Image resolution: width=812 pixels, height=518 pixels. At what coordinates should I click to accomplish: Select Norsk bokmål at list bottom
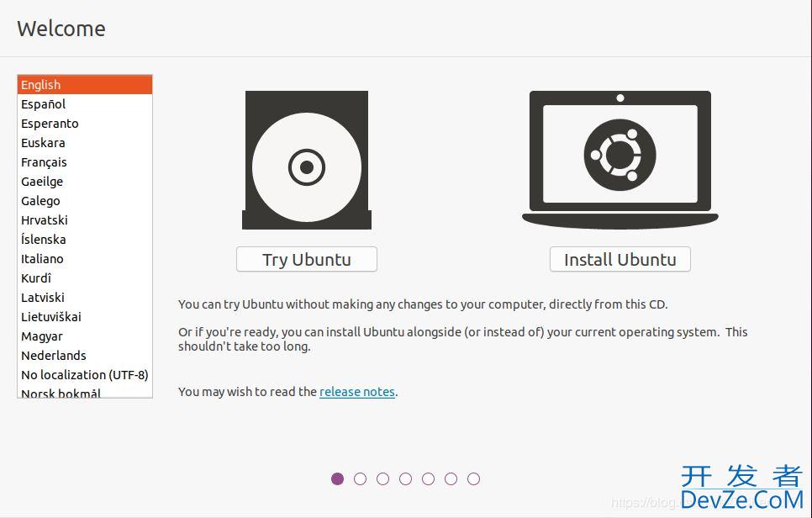[x=85, y=392]
